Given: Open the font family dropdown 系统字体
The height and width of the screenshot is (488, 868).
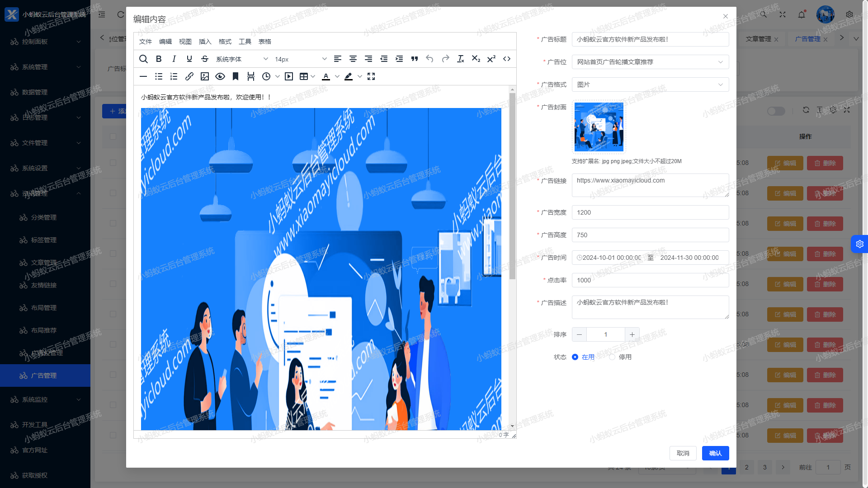Looking at the screenshot, I should click(x=242, y=59).
